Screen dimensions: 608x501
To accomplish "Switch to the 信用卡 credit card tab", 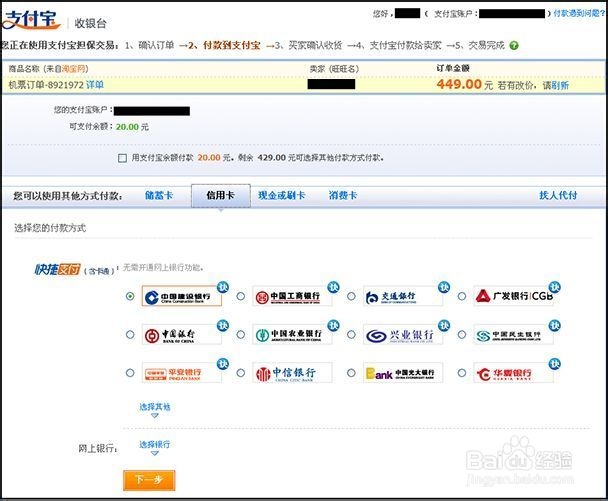I will pos(221,195).
